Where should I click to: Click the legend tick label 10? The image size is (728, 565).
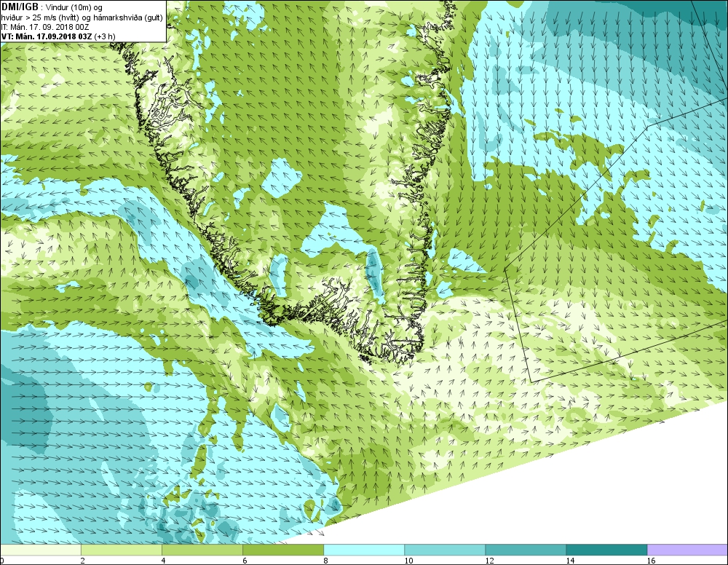point(408,561)
